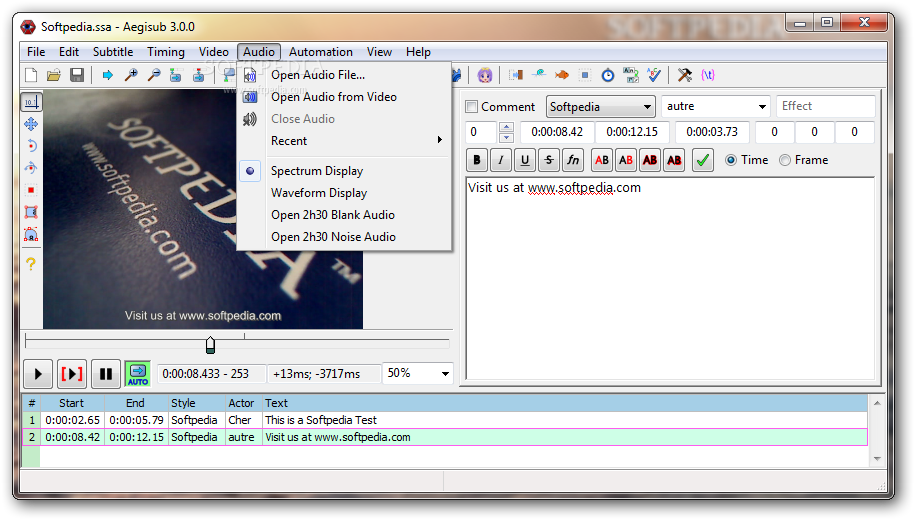915x520 pixels.
Task: Increase the layer number with up arrow
Action: click(x=507, y=127)
